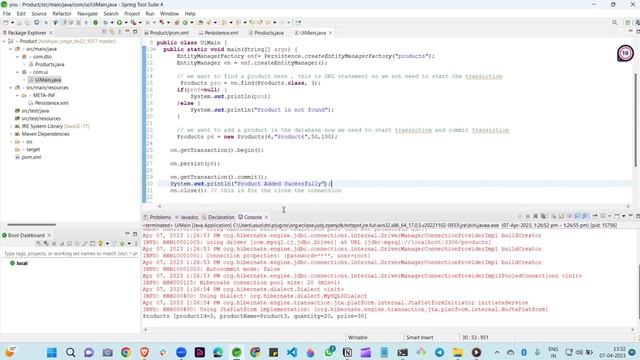Open File Explorer from taskbar
Image resolution: width=640 pixels, height=360 pixels.
(x=458, y=352)
